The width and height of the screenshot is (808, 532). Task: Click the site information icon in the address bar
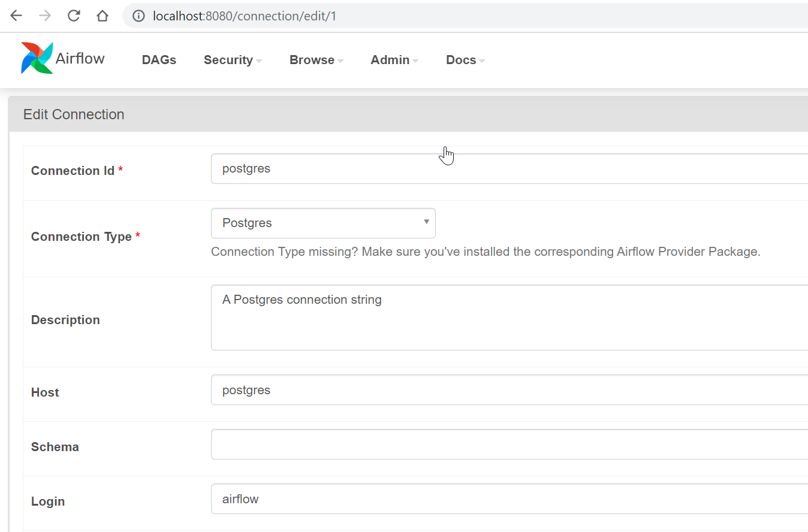click(x=138, y=16)
